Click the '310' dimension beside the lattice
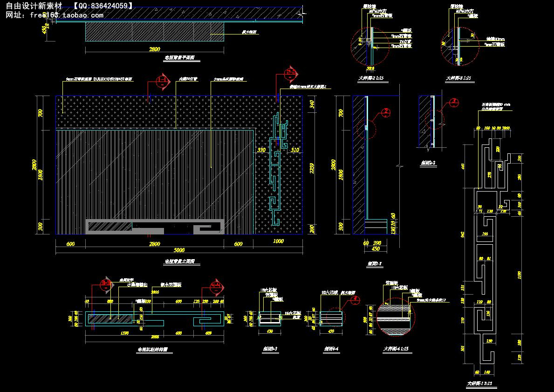Viewport: 554px width, 392px height. (x=295, y=150)
